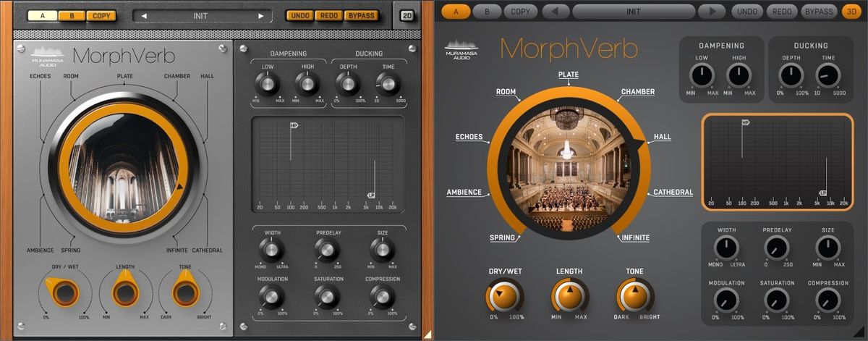Click LP filter handle in right EQ graph
Image resolution: width=868 pixels, height=341 pixels.
(822, 193)
